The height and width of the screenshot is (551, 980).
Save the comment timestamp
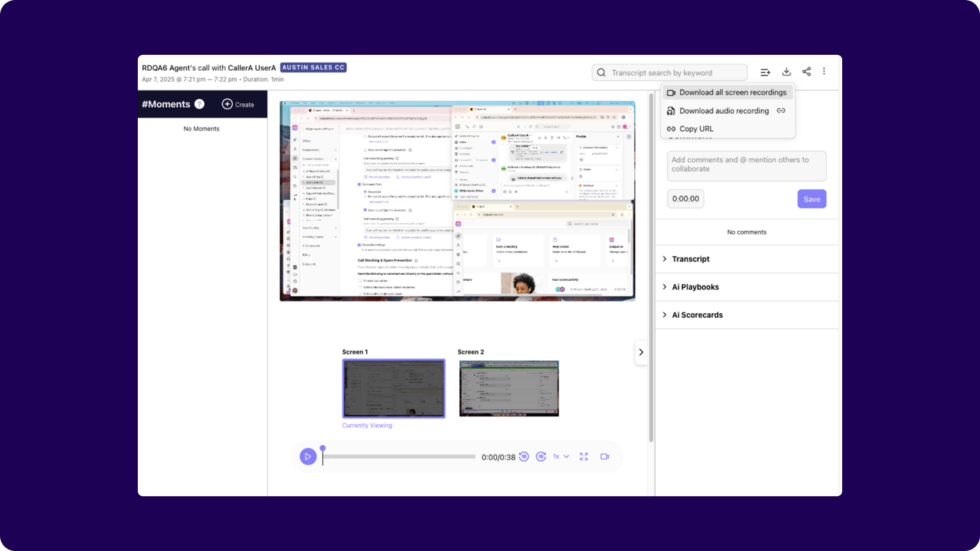click(x=812, y=198)
